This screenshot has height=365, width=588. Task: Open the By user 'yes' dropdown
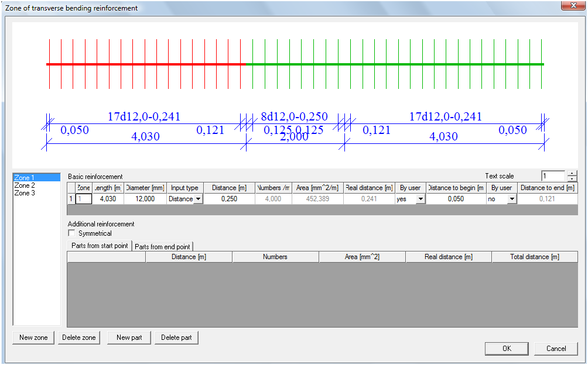tap(421, 199)
